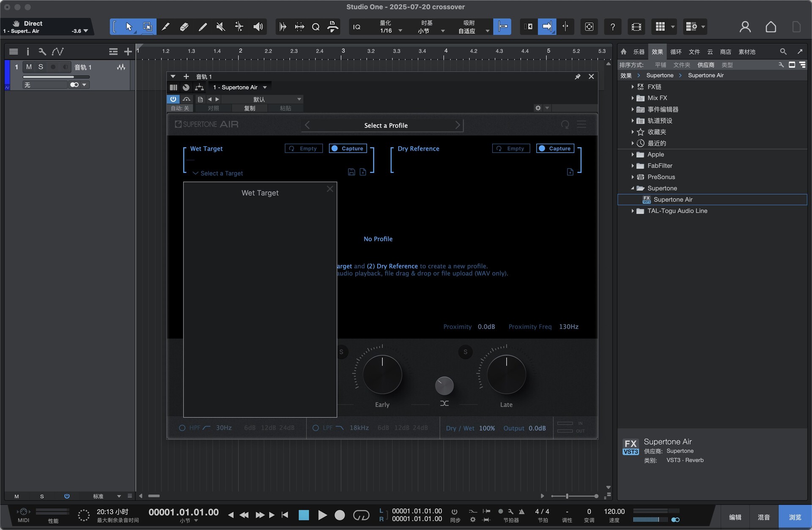Select the Mute tool
Viewport: 812px width, 530px height.
point(221,27)
